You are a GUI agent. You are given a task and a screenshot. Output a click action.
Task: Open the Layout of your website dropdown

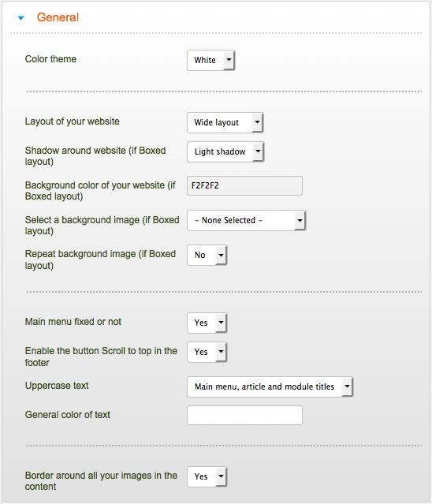(225, 122)
